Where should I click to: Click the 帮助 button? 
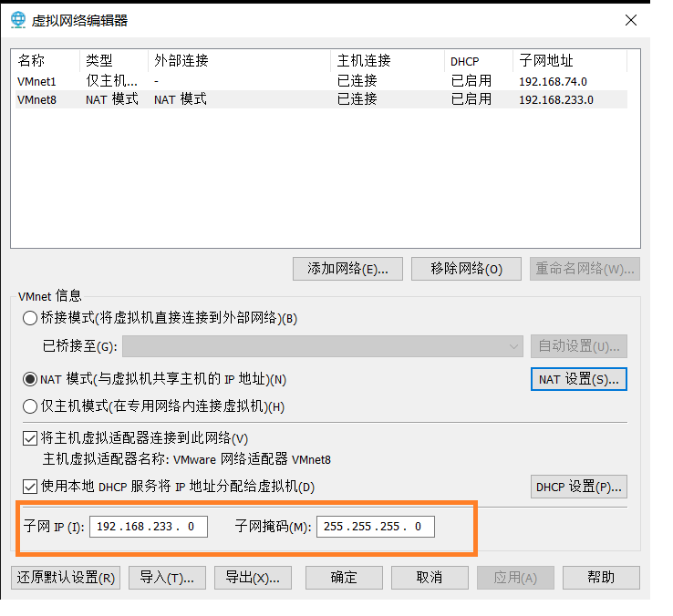click(601, 578)
